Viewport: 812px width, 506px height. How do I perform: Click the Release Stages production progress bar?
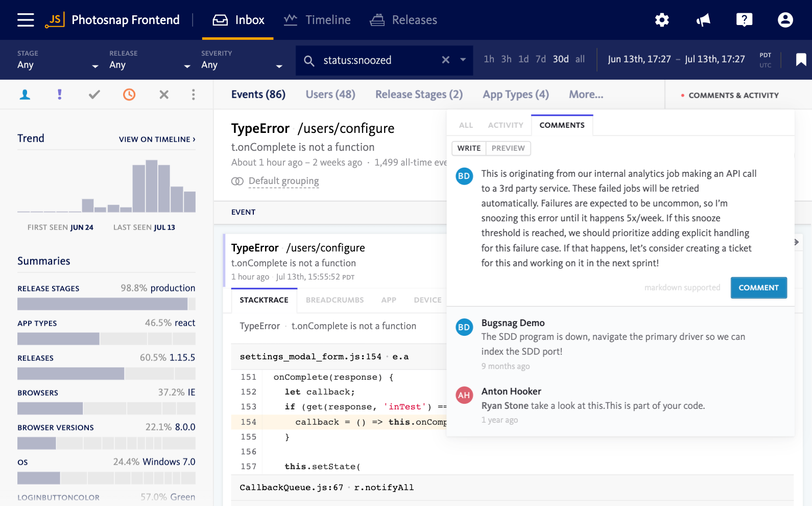coord(106,304)
